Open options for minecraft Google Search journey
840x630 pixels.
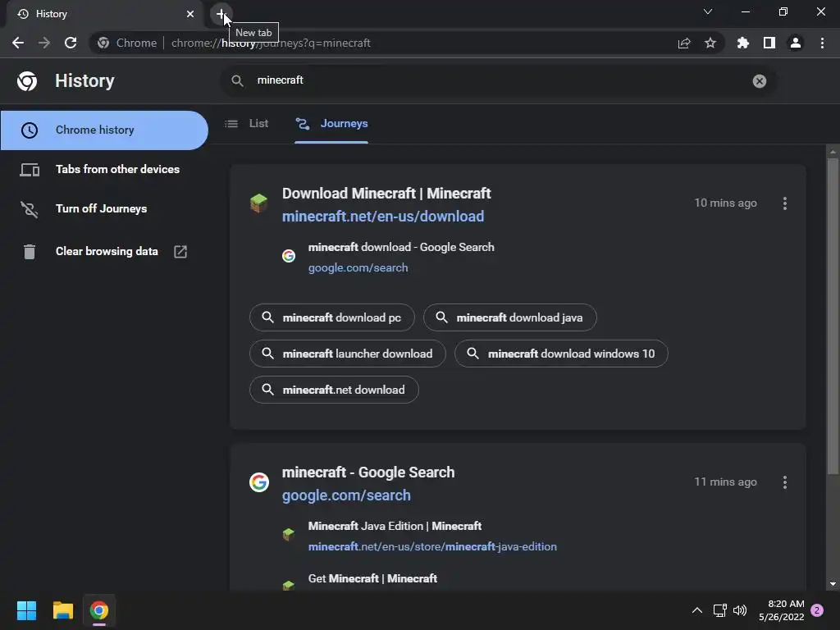pyautogui.click(x=785, y=482)
